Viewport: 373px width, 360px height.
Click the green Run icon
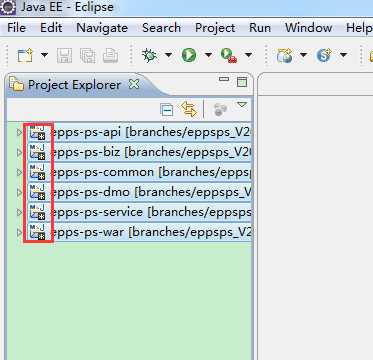click(x=189, y=55)
